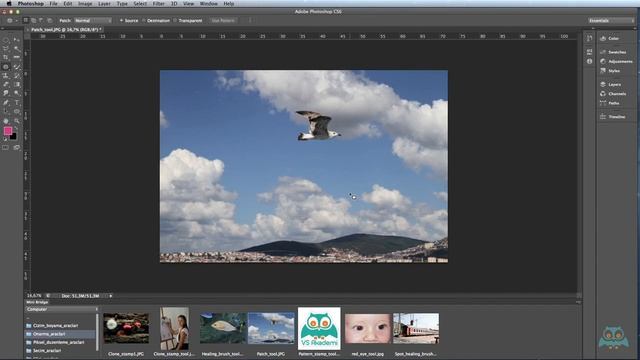Open the Cizim_boyama_araclari folder
This screenshot has height=360, width=640.
pos(56,326)
